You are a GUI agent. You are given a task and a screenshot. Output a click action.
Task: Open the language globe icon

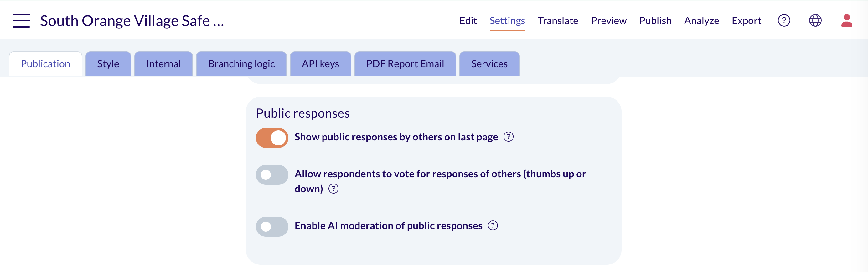[x=815, y=21]
